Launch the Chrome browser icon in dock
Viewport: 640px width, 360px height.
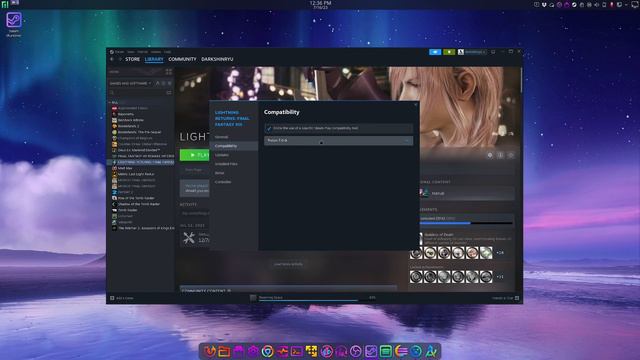click(267, 351)
